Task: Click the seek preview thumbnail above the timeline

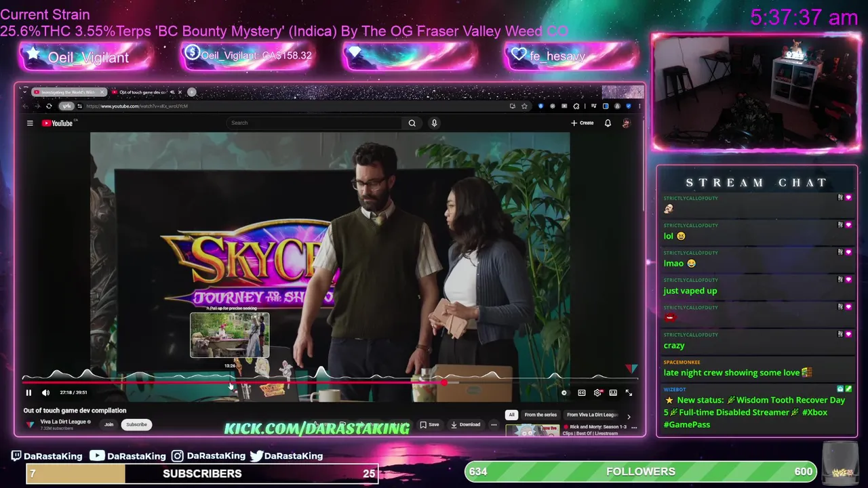Action: coord(229,335)
